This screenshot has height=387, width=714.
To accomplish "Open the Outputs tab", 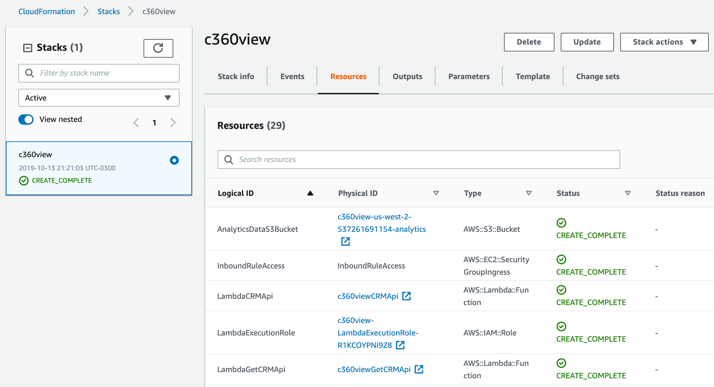I will (407, 76).
